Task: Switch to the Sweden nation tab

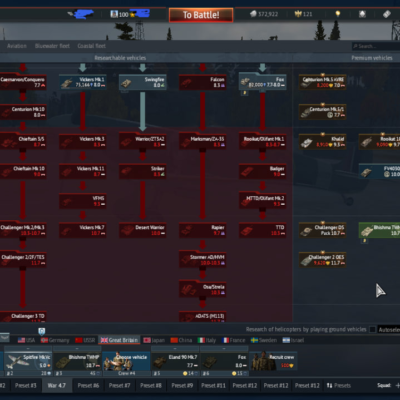Action: [x=264, y=340]
